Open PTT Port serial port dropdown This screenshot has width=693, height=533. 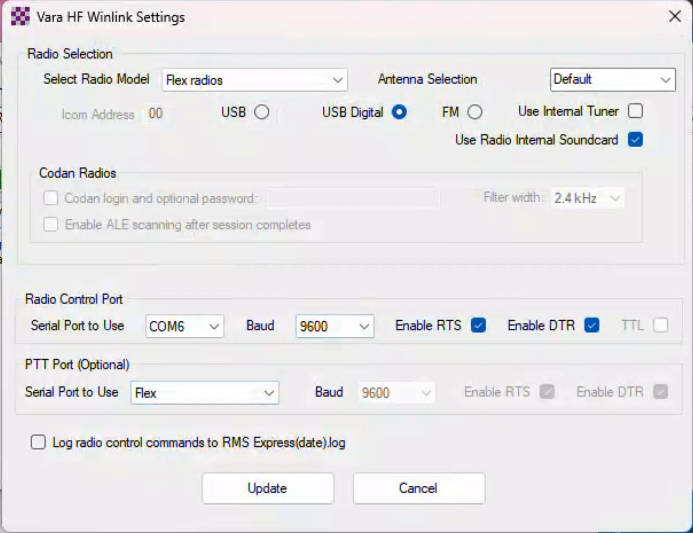point(205,393)
